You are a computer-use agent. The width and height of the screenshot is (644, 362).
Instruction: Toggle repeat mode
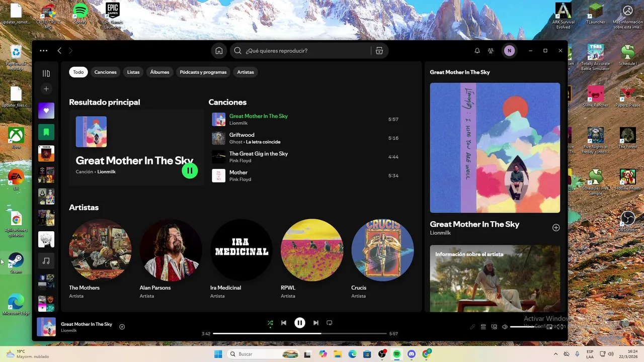[330, 323]
